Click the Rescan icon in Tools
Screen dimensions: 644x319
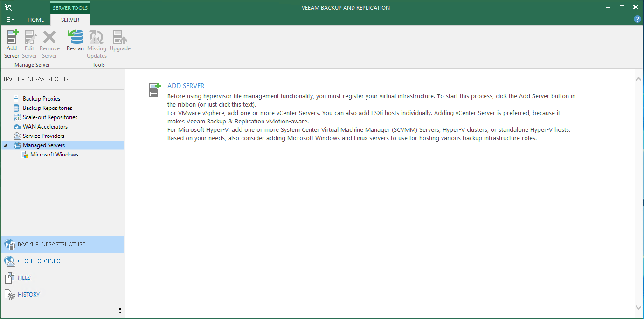coord(75,37)
